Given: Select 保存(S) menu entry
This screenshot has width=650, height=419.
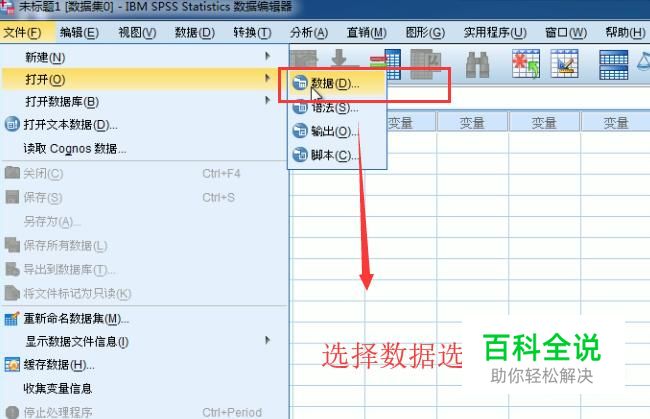Looking at the screenshot, I should click(x=144, y=197).
